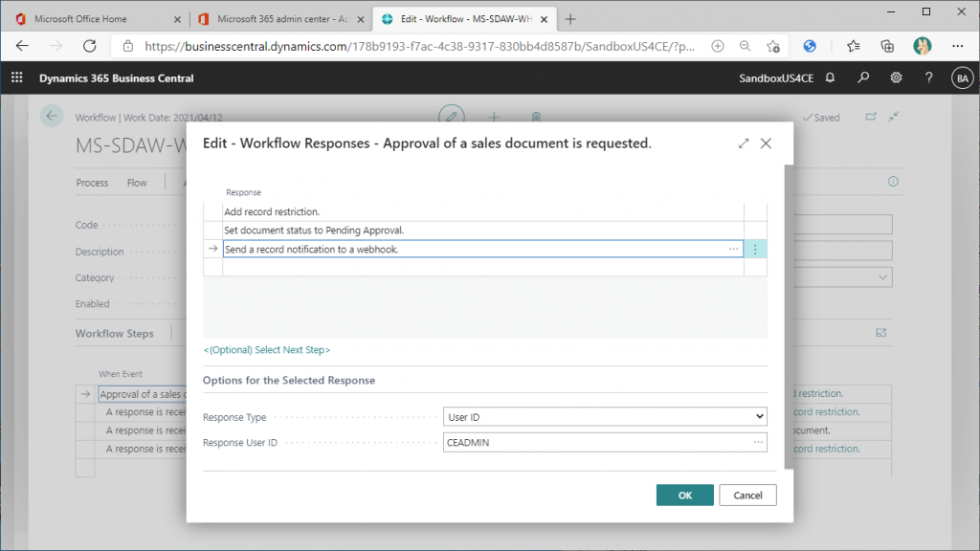The width and height of the screenshot is (980, 551).
Task: Go back from the Workflow page
Action: pyautogui.click(x=52, y=116)
